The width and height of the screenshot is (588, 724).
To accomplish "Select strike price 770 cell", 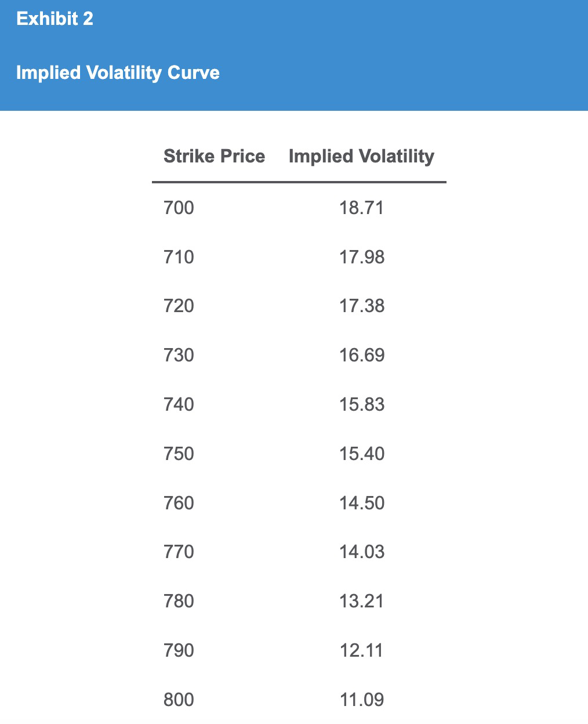I will [179, 552].
